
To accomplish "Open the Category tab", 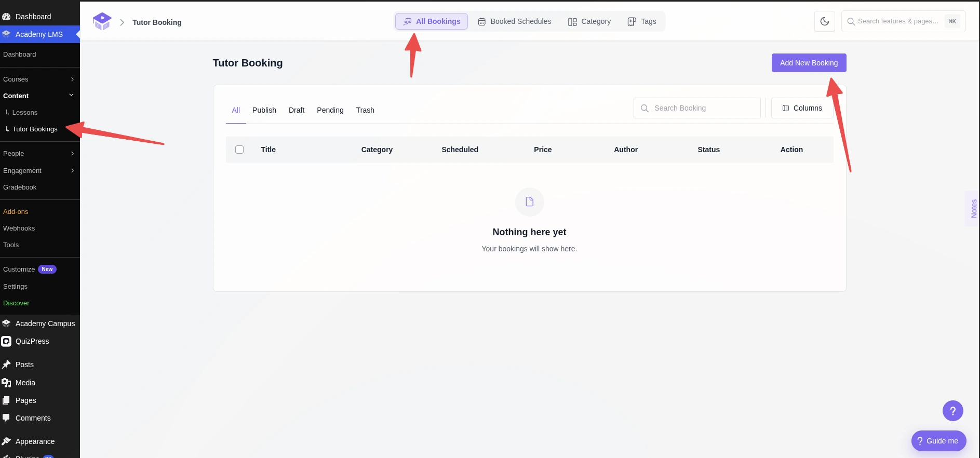I will pyautogui.click(x=589, y=21).
